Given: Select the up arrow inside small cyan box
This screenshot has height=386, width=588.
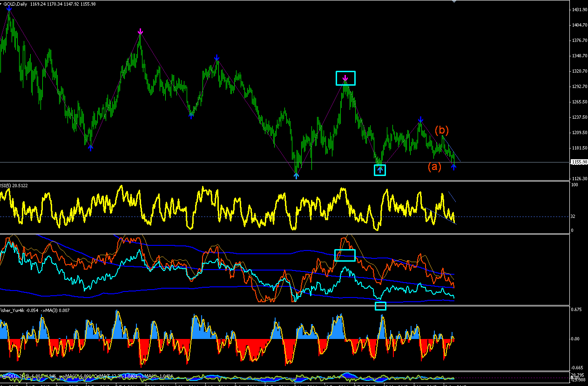Looking at the screenshot, I should click(380, 170).
